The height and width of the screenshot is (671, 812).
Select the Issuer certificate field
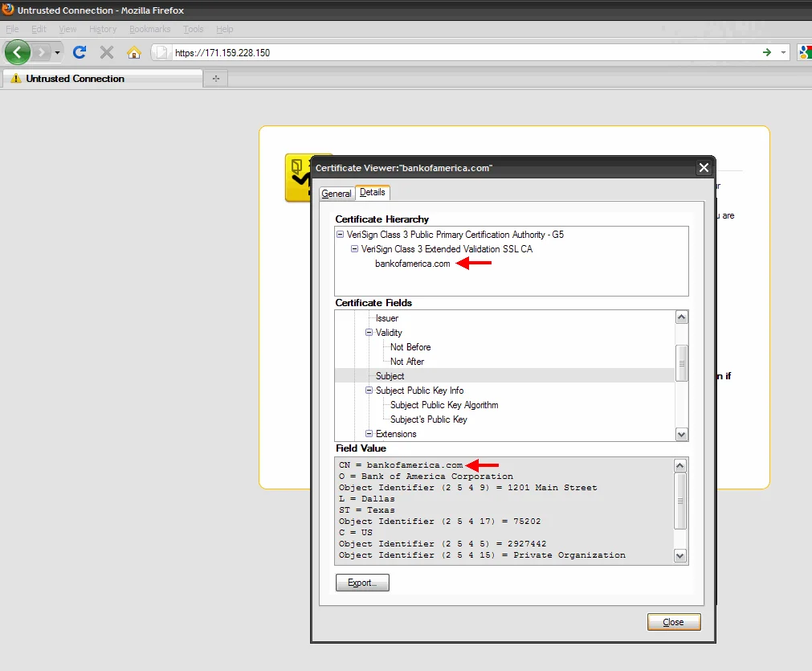pos(387,318)
